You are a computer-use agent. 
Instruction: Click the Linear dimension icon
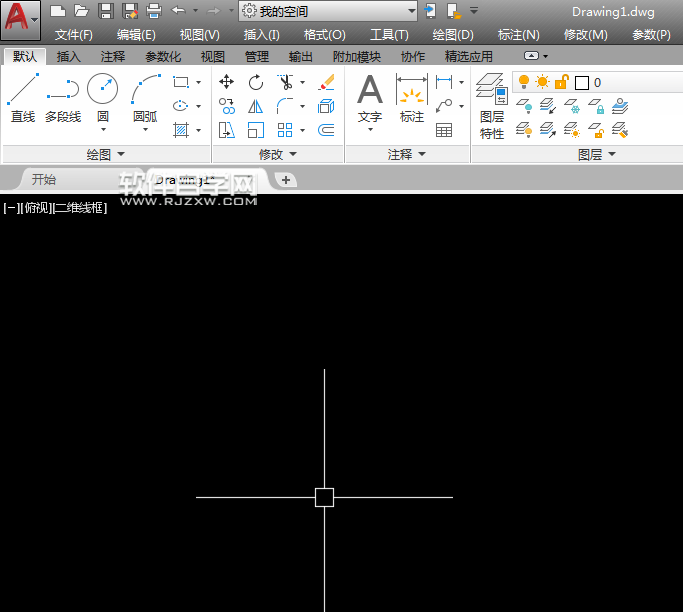[x=444, y=82]
